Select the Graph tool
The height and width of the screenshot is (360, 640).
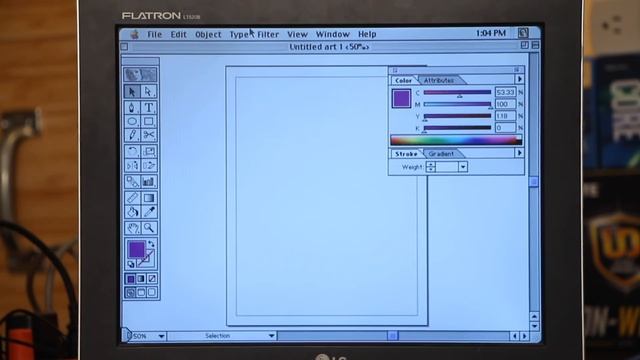pos(149,181)
